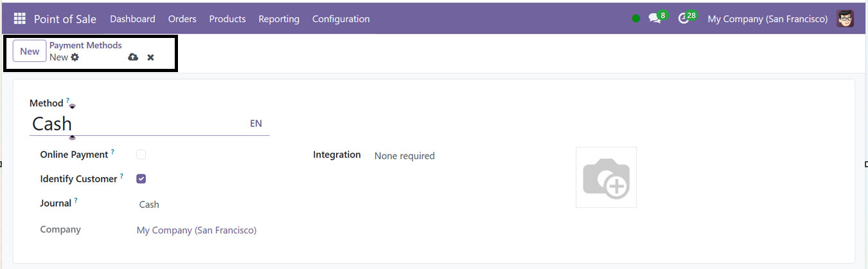Save record with the cloud upload icon
The width and height of the screenshot is (868, 269).
[133, 57]
